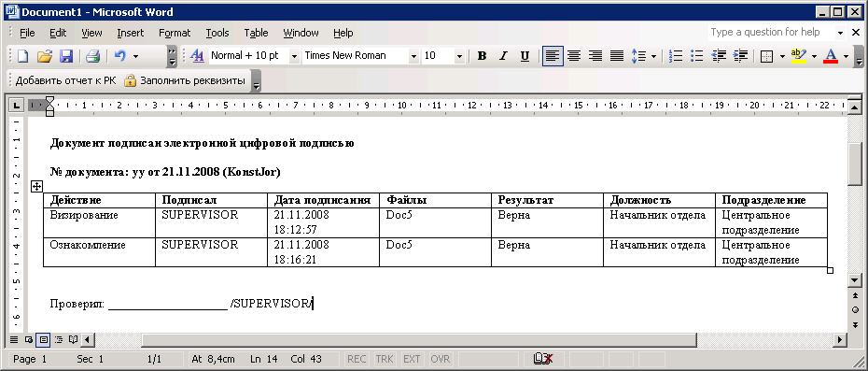This screenshot has height=371, width=868.
Task: Open the File menu
Action: [27, 33]
